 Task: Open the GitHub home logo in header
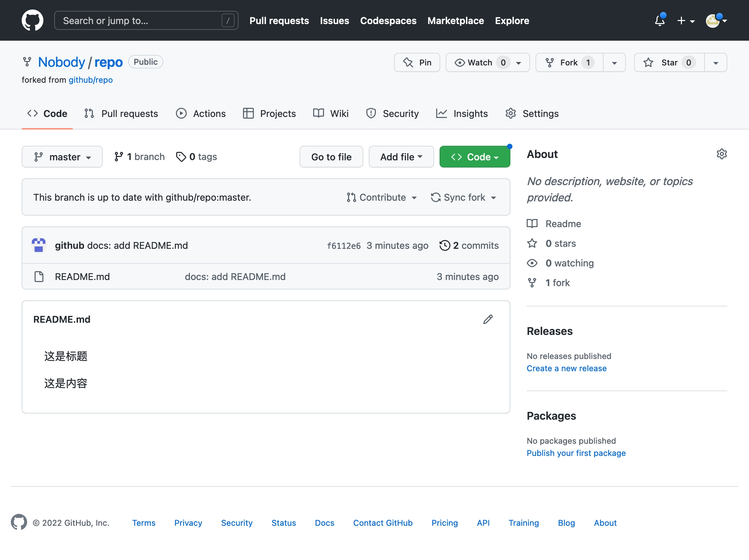coord(33,20)
